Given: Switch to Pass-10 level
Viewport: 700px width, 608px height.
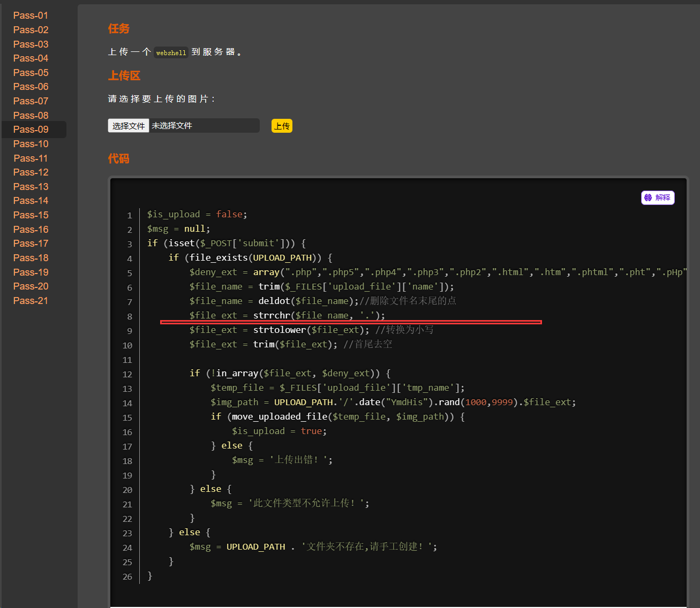Looking at the screenshot, I should coord(31,144).
